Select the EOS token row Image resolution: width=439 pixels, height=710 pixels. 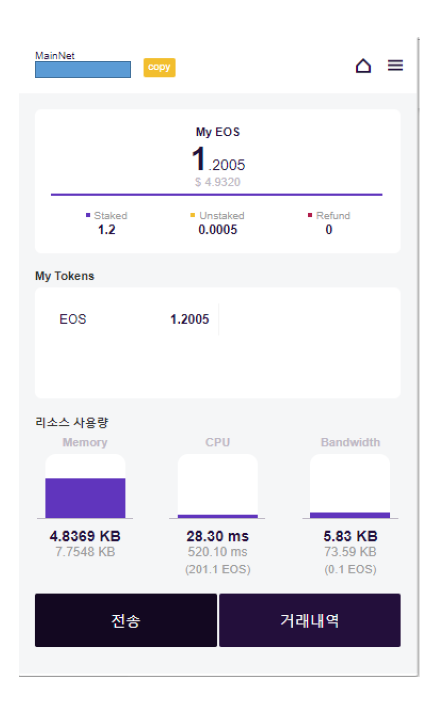tap(134, 319)
